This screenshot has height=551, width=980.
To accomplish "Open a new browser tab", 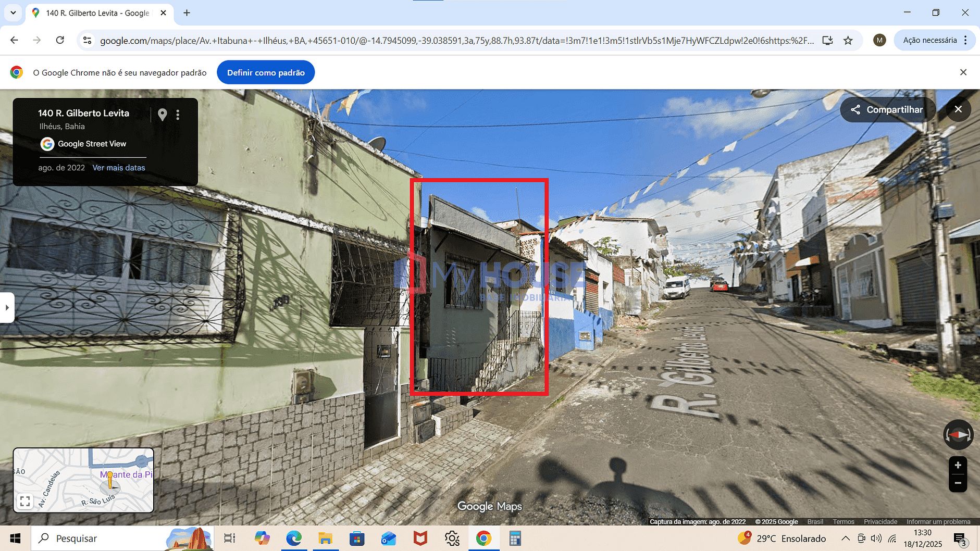I will tap(187, 13).
